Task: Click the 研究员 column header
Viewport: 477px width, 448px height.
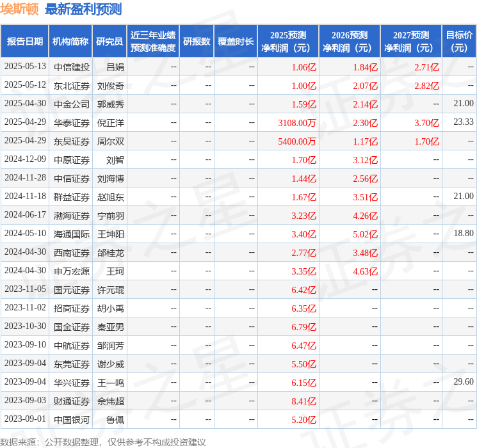Action: pyautogui.click(x=109, y=42)
